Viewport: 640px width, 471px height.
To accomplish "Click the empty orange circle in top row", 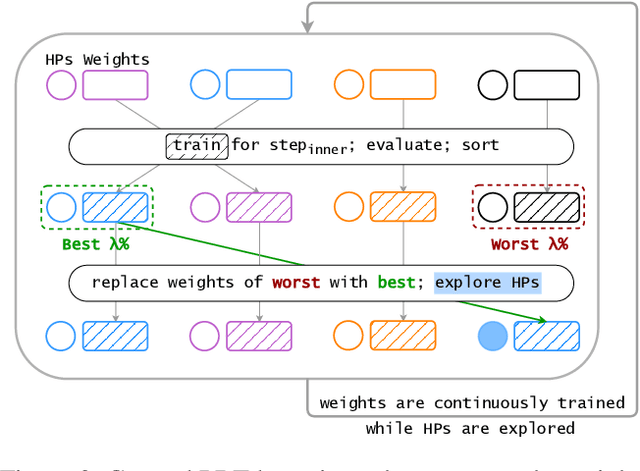I will pos(350,85).
